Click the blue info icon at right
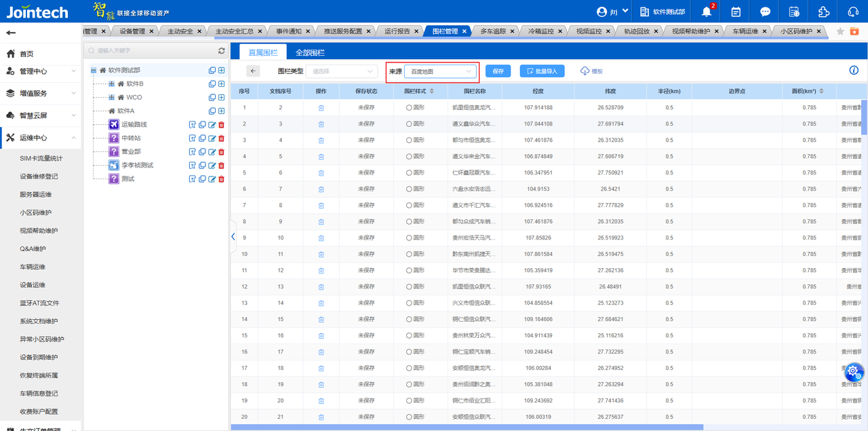Image resolution: width=868 pixels, height=431 pixels. 854,71
